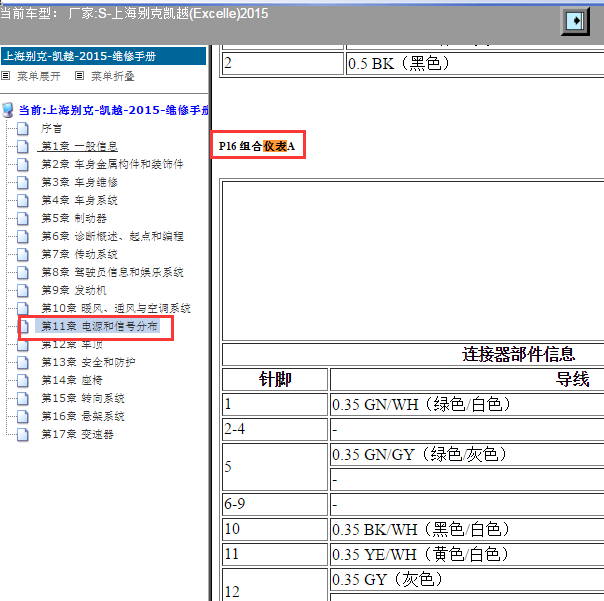Open 第5章 制动器
This screenshot has width=604, height=601.
tap(74, 218)
